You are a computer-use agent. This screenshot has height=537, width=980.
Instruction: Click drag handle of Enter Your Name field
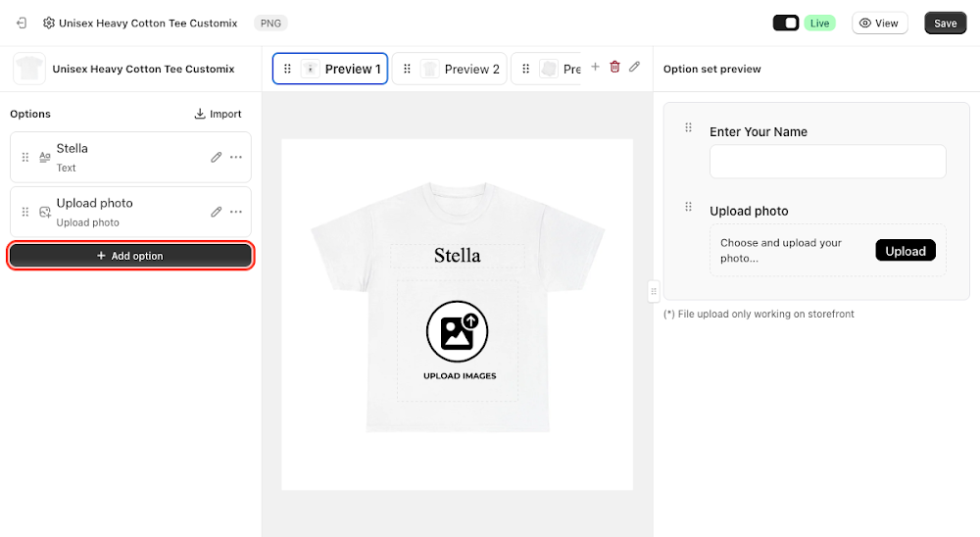pyautogui.click(x=688, y=127)
